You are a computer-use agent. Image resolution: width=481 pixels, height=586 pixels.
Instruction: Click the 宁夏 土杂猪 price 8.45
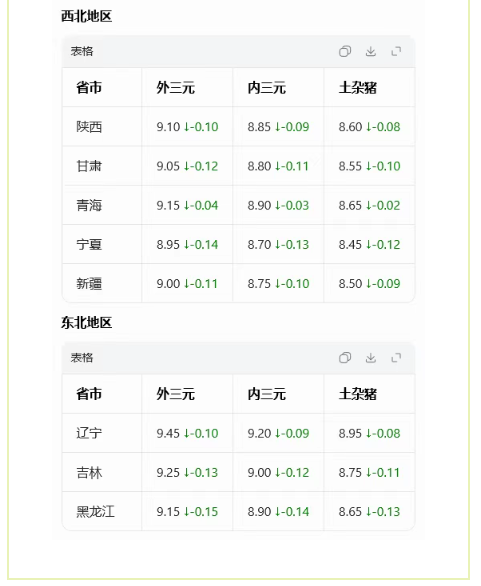[350, 244]
